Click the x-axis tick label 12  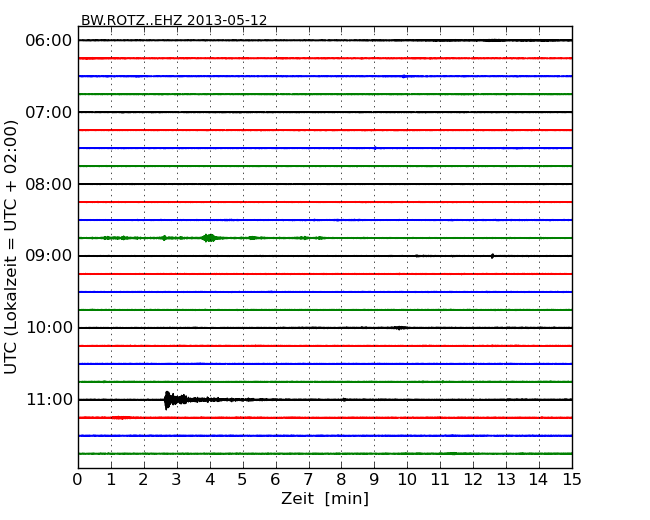coord(473,480)
